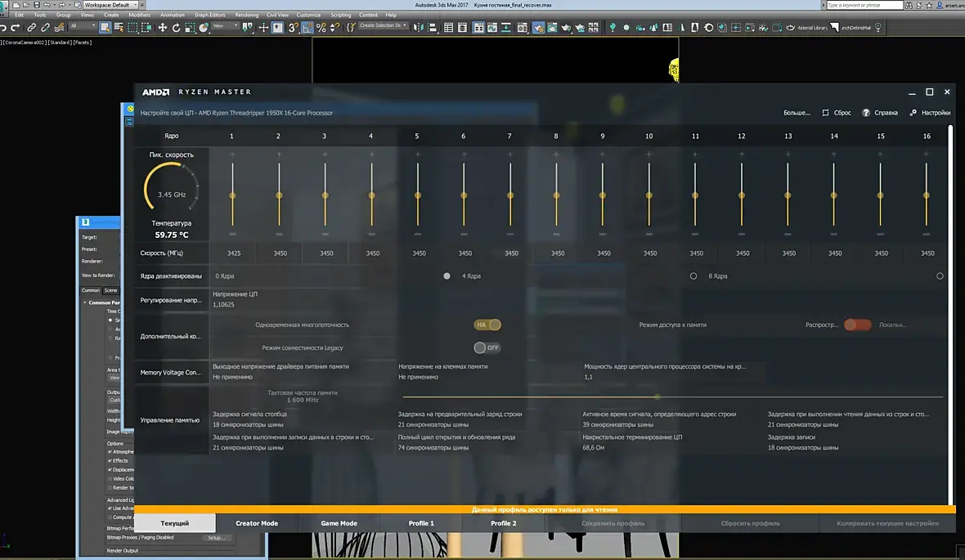The image size is (965, 560).
Task: Click core 16 speed slider handle
Action: 927,195
